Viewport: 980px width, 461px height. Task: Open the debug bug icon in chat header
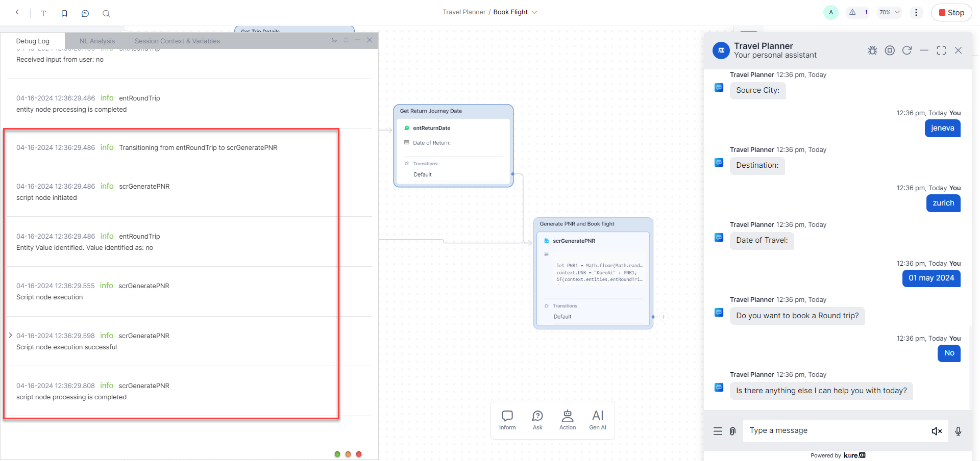click(872, 50)
